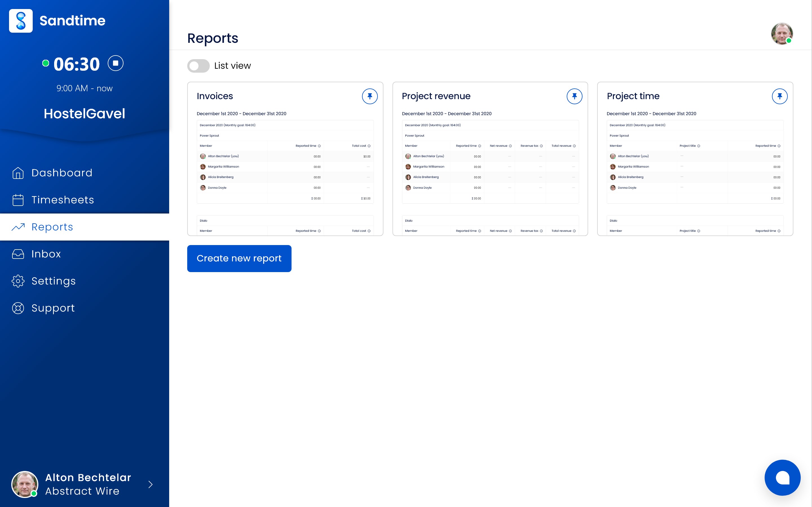The width and height of the screenshot is (812, 507).
Task: Open the HostelGavel project name
Action: (x=85, y=114)
